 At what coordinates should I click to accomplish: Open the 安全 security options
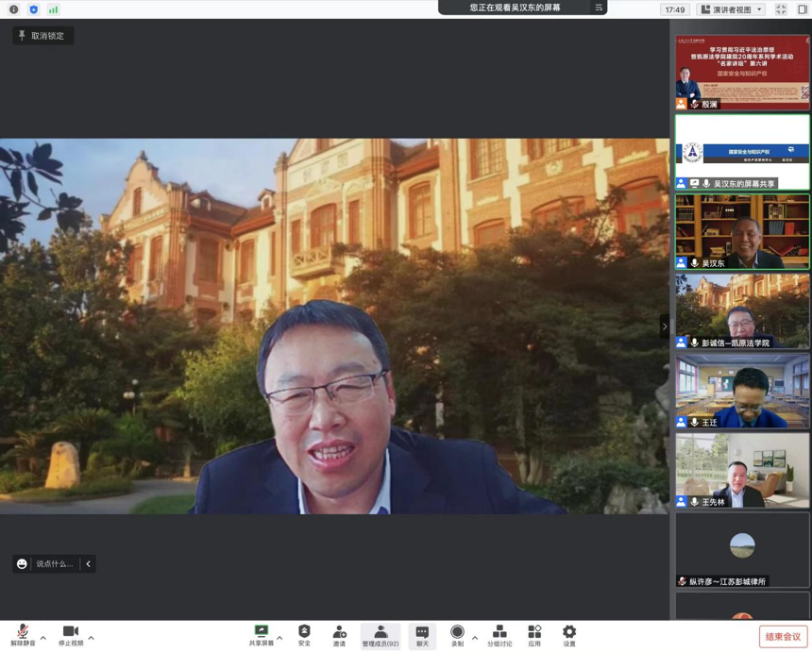pos(303,634)
